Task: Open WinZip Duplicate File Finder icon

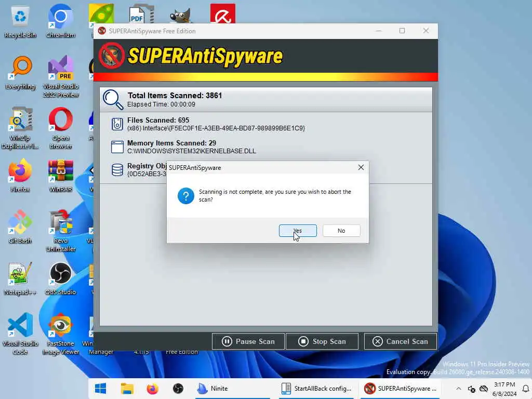Action: pos(20,128)
